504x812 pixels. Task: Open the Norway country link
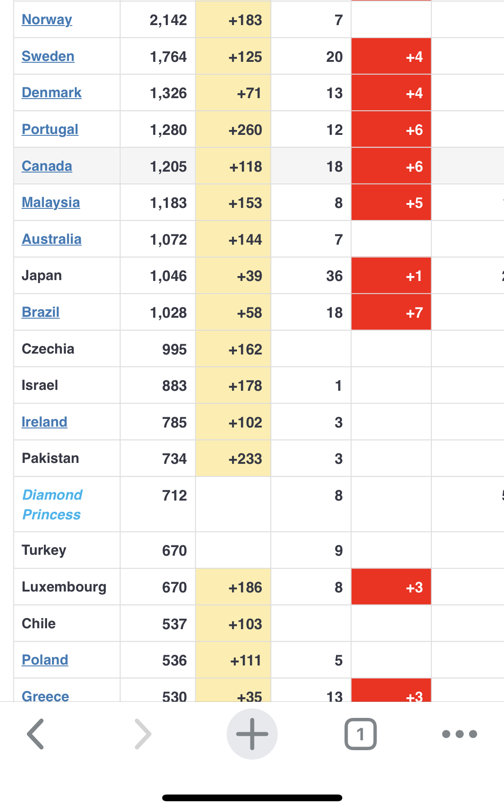(47, 20)
